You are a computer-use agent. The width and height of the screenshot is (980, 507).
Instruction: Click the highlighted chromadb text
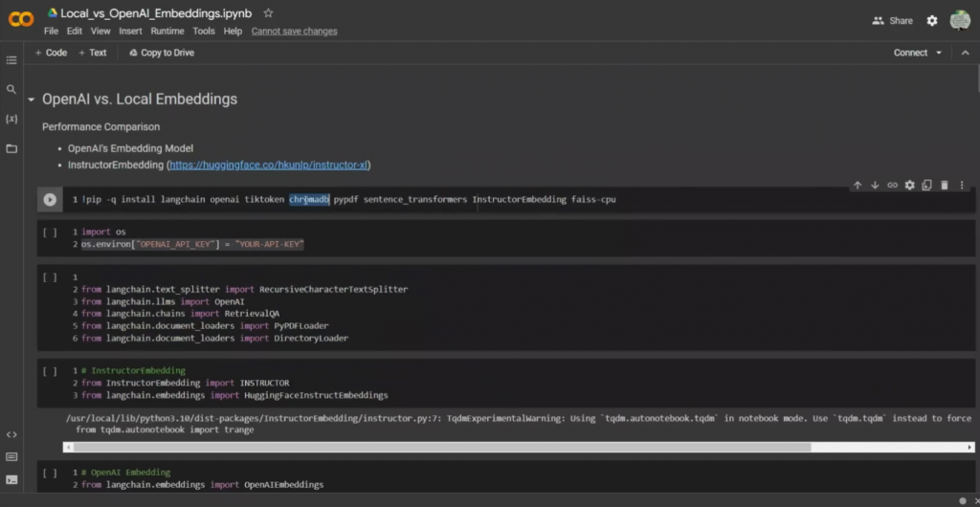coord(309,200)
